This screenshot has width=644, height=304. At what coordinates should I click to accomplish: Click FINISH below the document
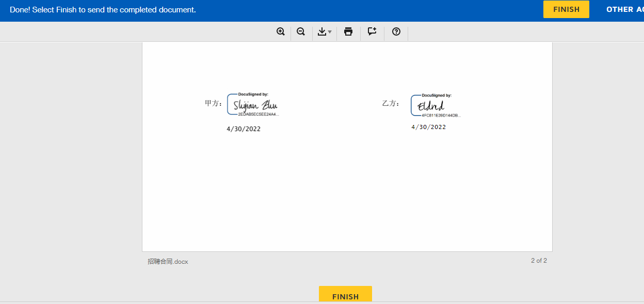pos(345,296)
